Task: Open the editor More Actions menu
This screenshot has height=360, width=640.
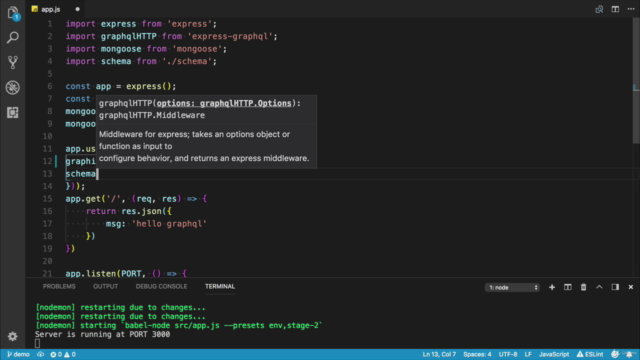Action: pyautogui.click(x=631, y=9)
